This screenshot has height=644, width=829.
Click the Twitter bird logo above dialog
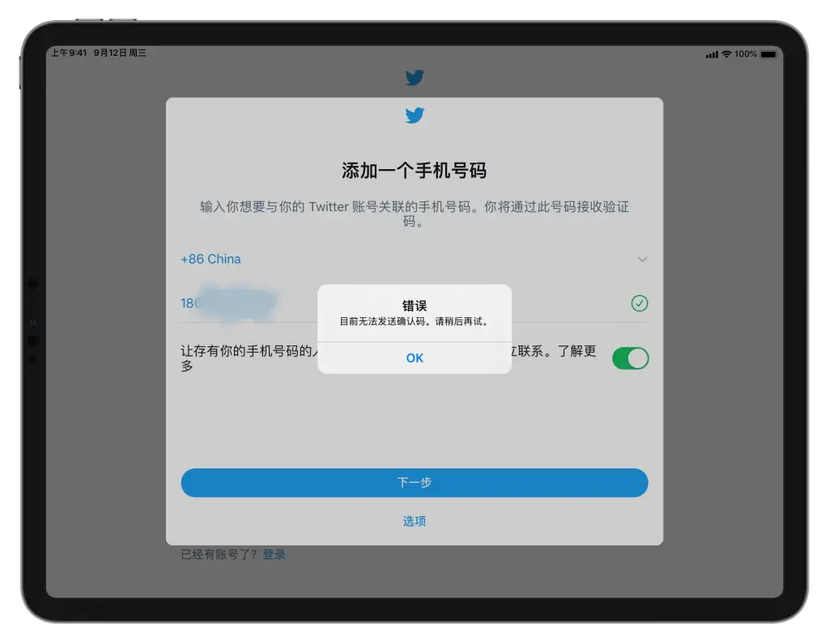(x=414, y=78)
